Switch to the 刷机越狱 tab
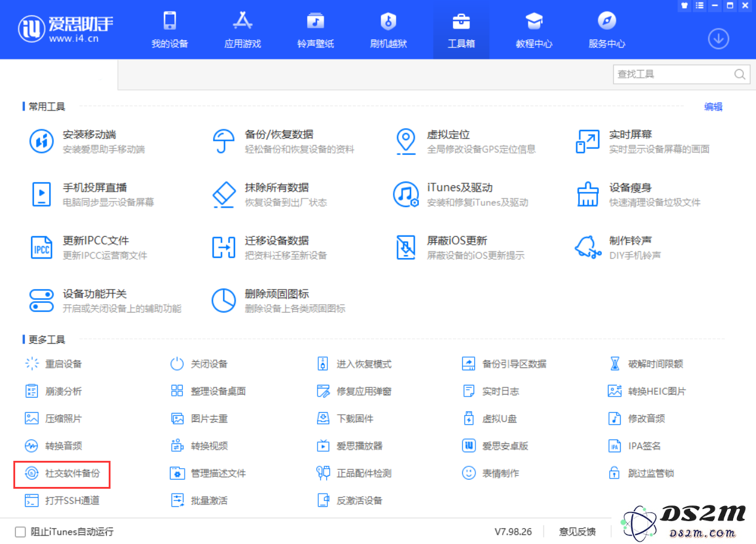Viewport: 756px width, 544px height. coord(389,30)
